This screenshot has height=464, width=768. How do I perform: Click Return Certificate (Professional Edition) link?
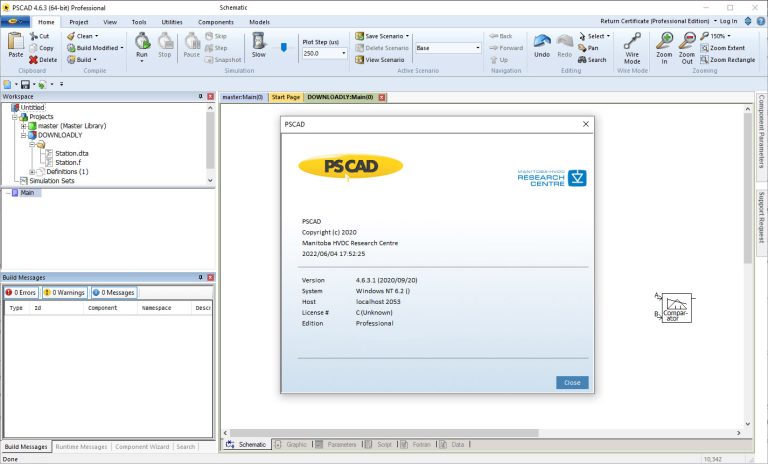tap(655, 22)
